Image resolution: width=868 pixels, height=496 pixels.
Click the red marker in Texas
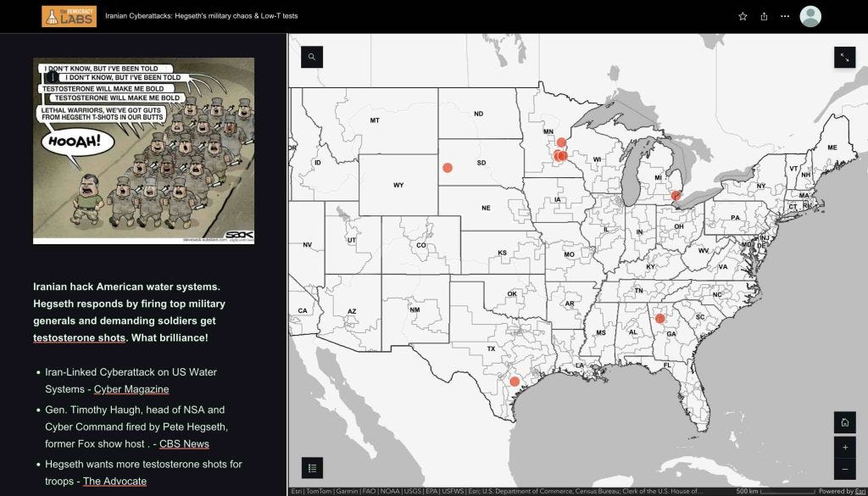515,382
